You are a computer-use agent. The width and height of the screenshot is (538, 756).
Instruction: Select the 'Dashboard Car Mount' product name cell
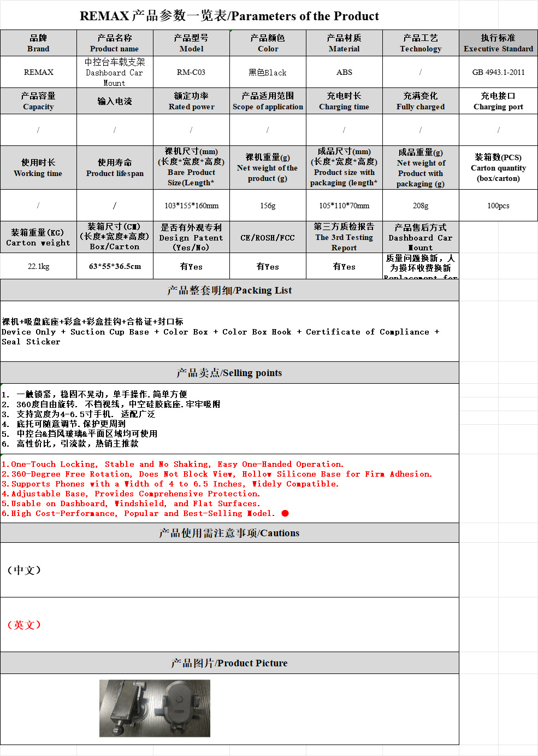(115, 72)
